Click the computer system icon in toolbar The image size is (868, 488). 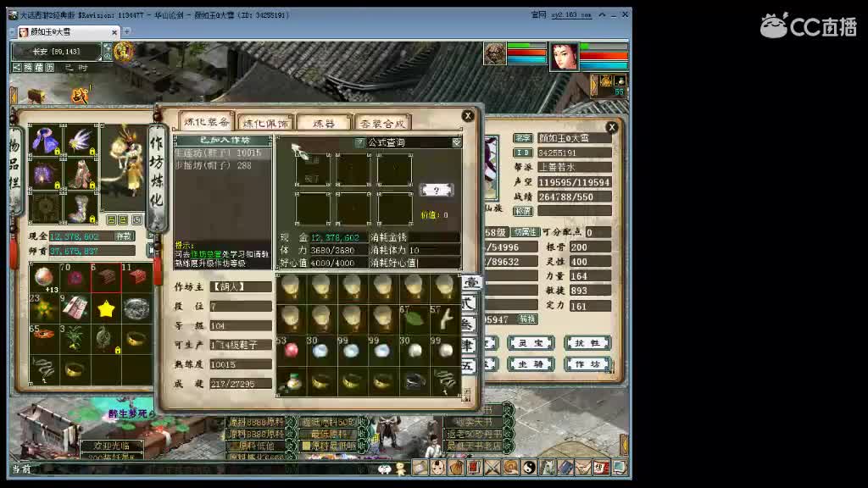click(x=619, y=468)
